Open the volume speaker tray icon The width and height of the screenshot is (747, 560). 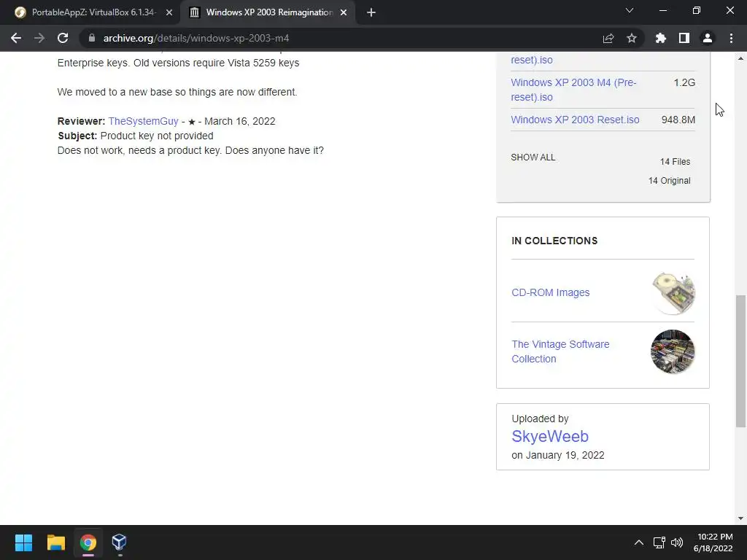[x=676, y=542]
